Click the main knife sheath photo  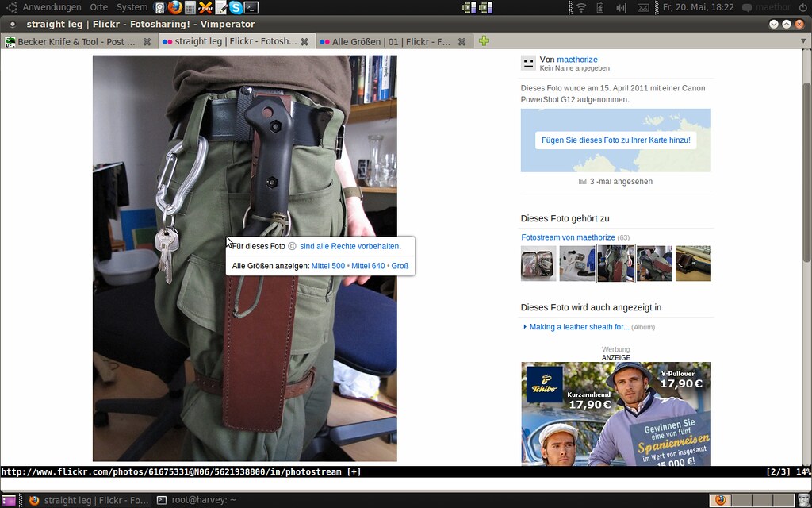(x=245, y=258)
